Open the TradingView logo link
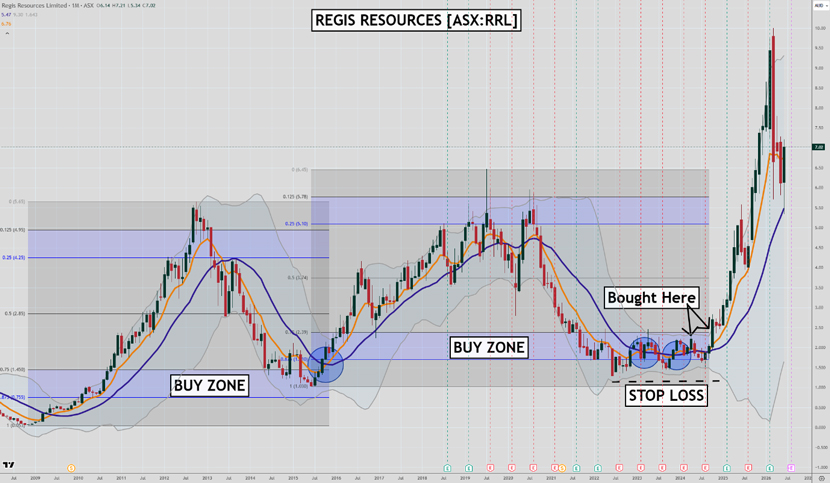The image size is (830, 483). click(x=8, y=465)
